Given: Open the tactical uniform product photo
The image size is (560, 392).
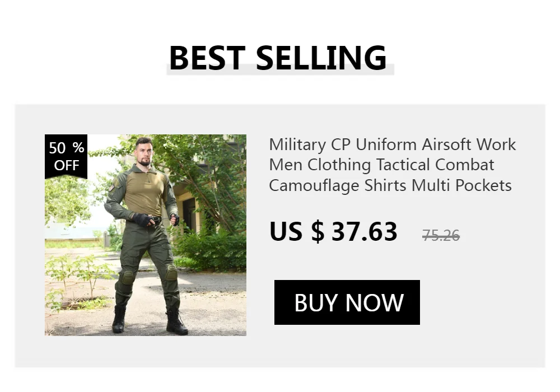Looking at the screenshot, I should pos(146,235).
